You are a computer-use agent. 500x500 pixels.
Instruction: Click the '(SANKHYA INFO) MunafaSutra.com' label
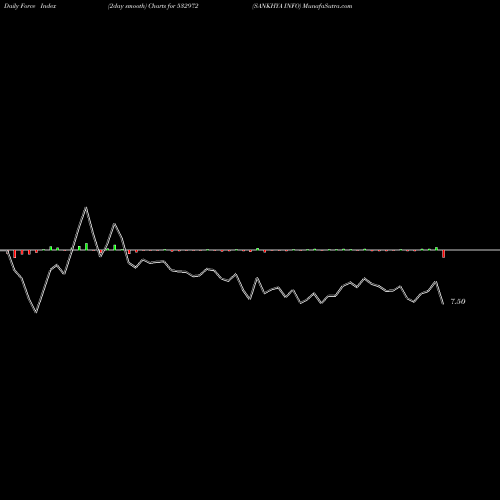302,6
